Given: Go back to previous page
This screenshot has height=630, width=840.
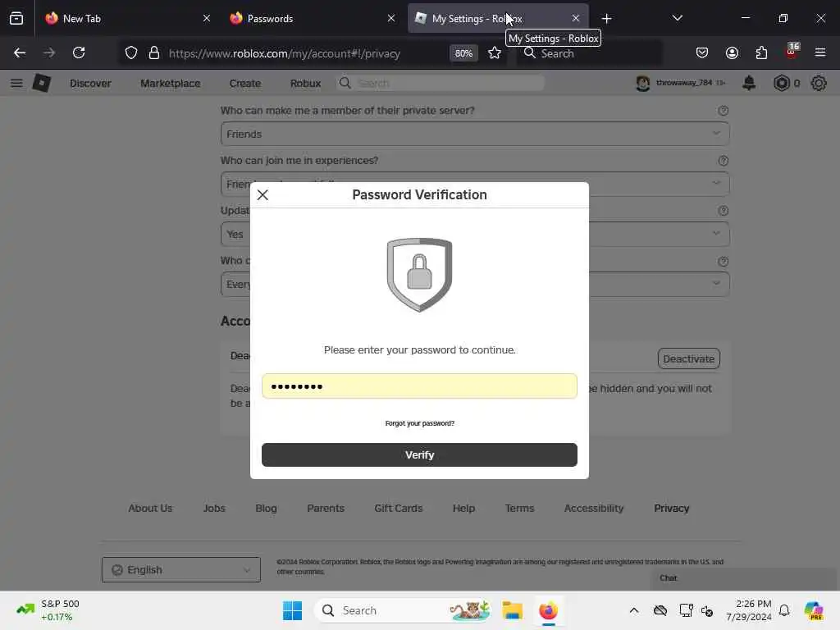Looking at the screenshot, I should pos(20,52).
